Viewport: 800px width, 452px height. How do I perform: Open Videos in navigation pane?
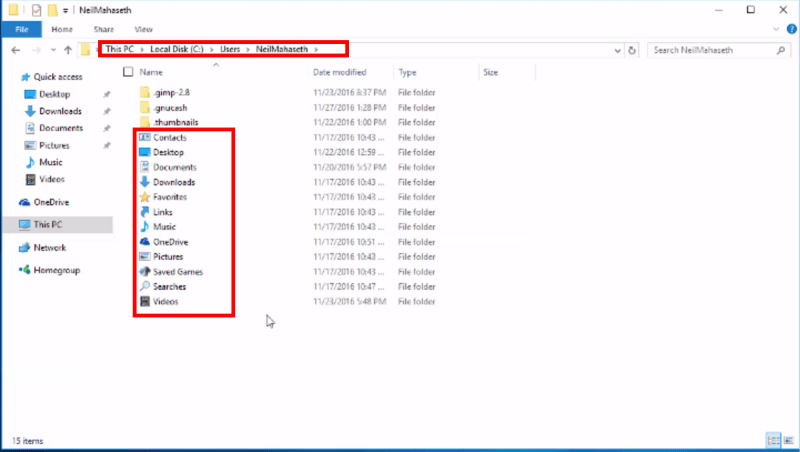tap(52, 179)
